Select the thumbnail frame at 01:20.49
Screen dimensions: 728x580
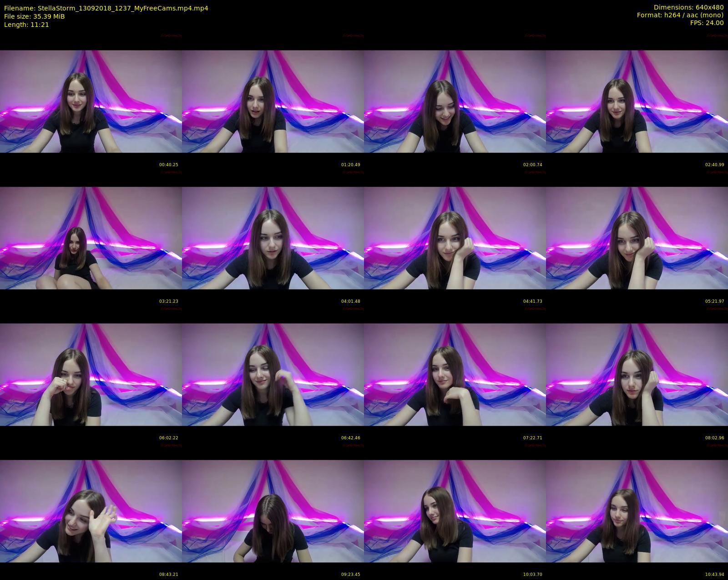[273, 101]
